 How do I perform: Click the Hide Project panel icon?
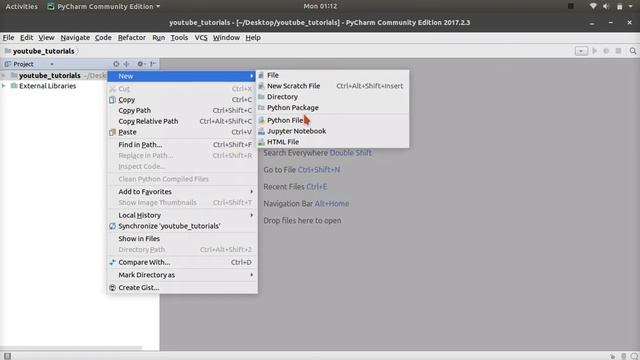click(153, 64)
